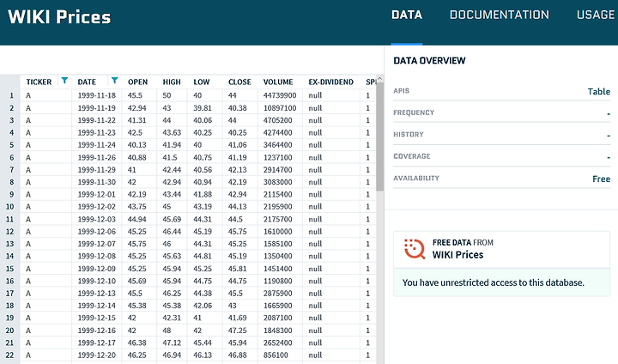
Task: Click the WIKI Prices magnifier logo icon
Action: [415, 249]
